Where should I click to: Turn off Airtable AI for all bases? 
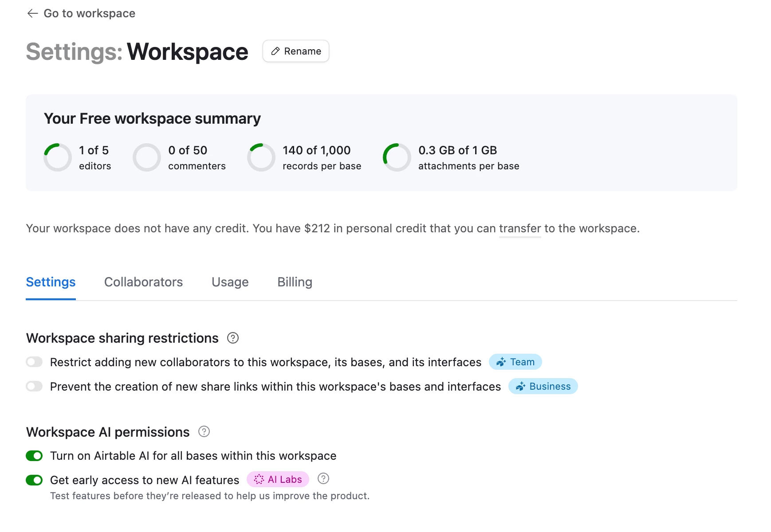pyautogui.click(x=34, y=456)
